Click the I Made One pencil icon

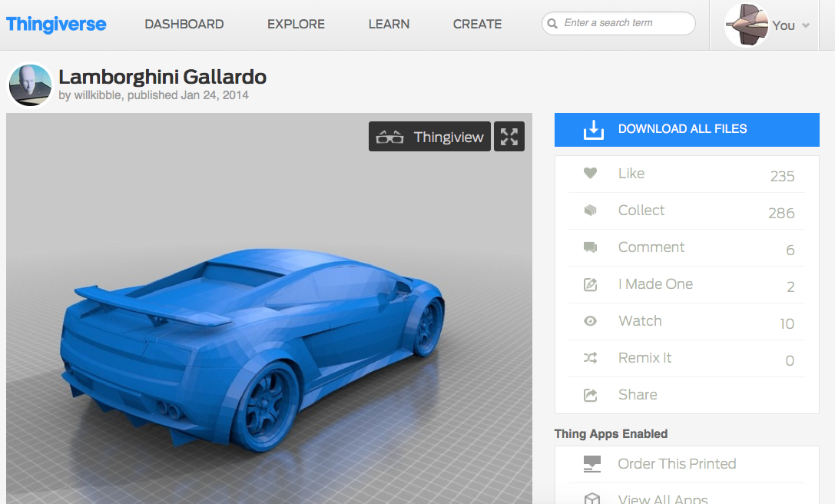[590, 284]
